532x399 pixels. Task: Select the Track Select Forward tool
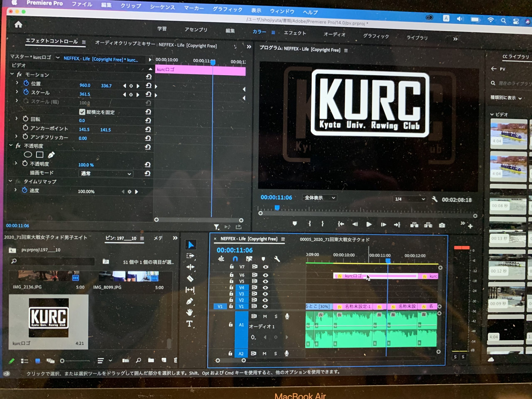coord(190,256)
